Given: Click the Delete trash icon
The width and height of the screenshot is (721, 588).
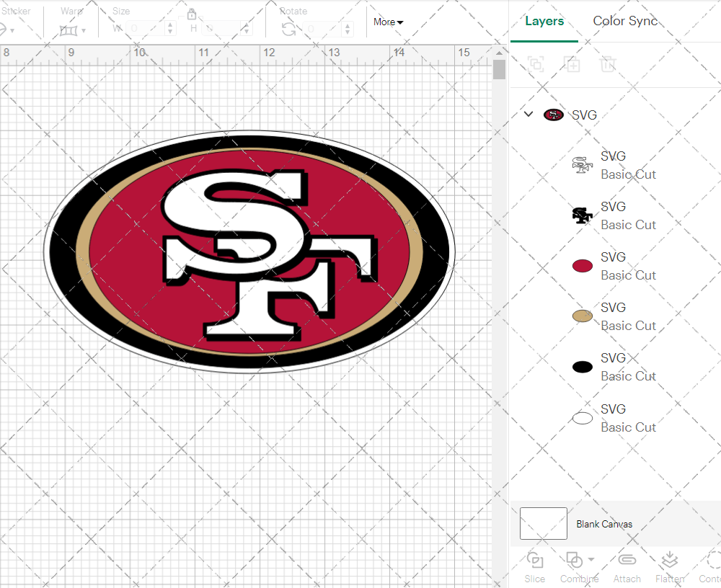Looking at the screenshot, I should (608, 64).
